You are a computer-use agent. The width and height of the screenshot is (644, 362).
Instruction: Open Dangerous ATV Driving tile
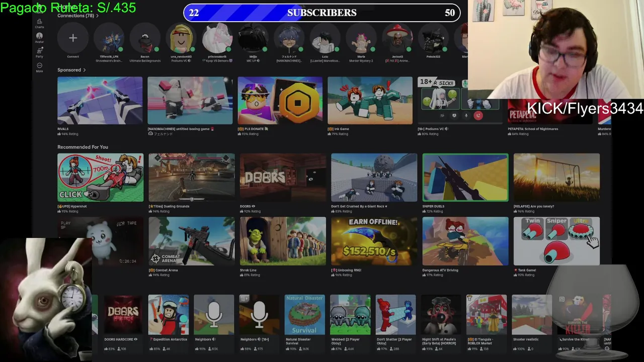pos(465,241)
